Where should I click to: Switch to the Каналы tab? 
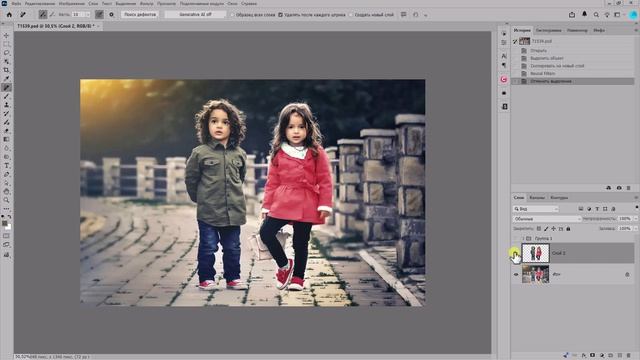click(537, 198)
